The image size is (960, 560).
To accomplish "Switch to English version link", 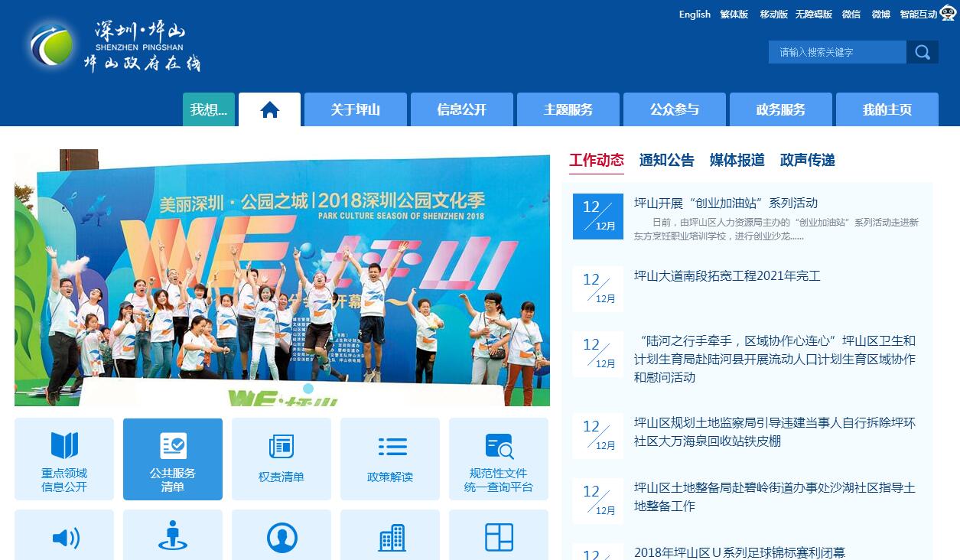I will point(695,14).
